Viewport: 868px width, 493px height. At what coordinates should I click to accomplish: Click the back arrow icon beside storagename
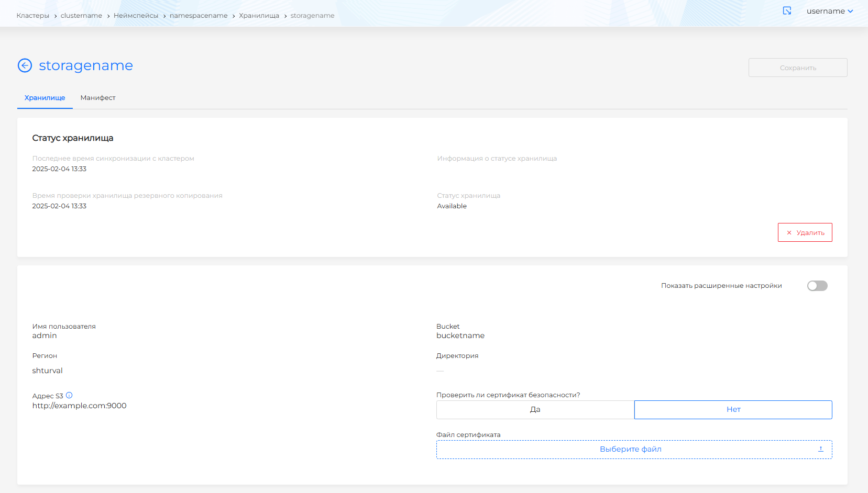click(x=25, y=65)
